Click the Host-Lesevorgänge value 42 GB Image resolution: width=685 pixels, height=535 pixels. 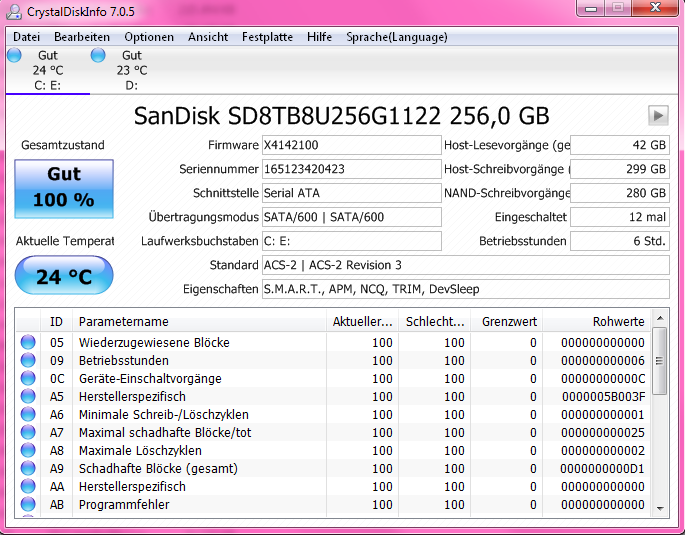[620, 145]
